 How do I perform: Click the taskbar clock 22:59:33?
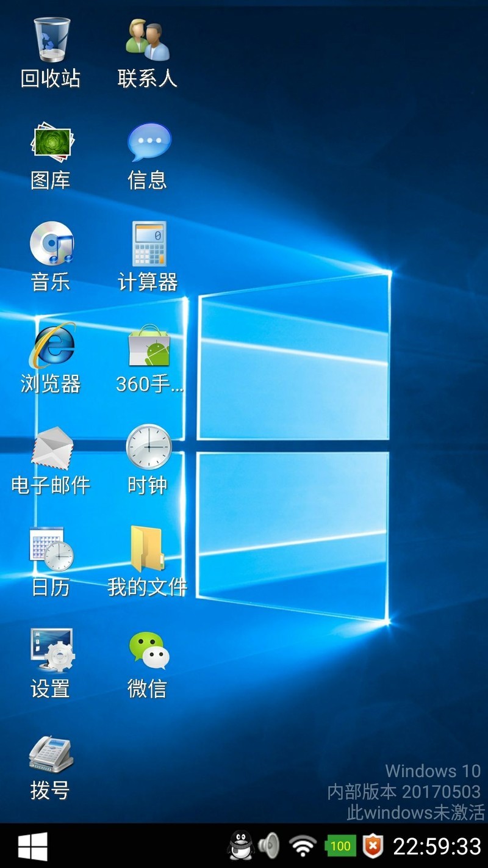click(437, 847)
